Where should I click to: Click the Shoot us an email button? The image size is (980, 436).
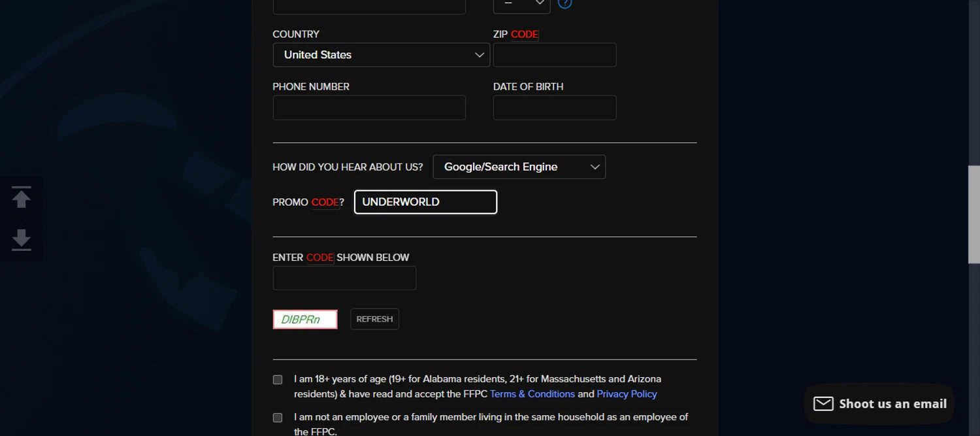(x=879, y=403)
